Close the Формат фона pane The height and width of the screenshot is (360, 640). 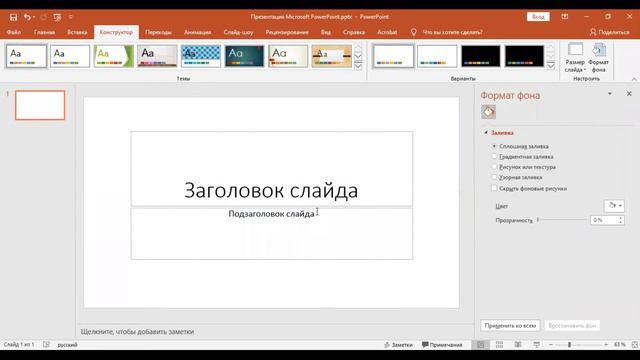[x=629, y=94]
